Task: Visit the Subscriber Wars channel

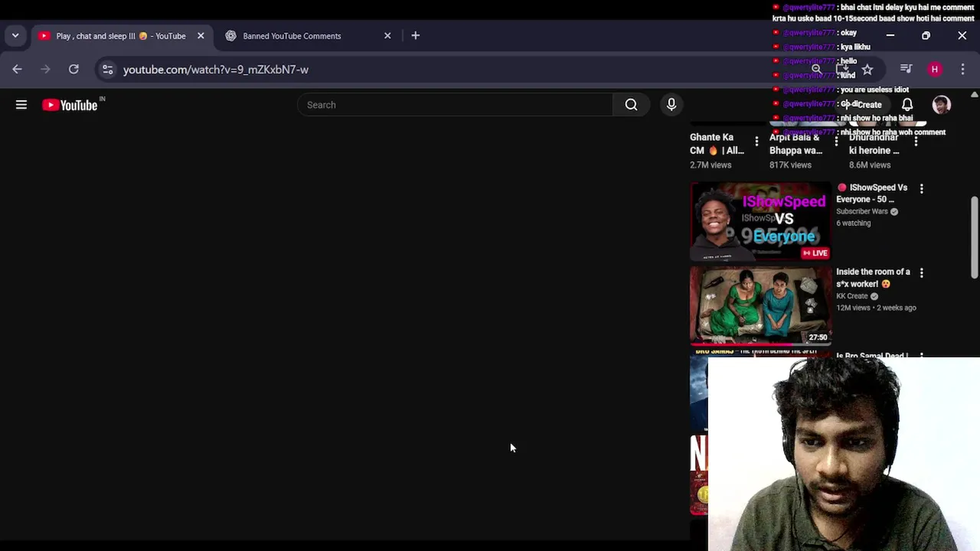Action: 862,211
